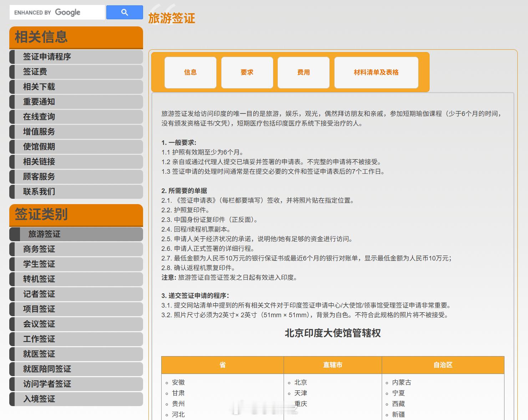The height and width of the screenshot is (420, 528).
Task: Go to 签证费 page
Action: coord(76,72)
